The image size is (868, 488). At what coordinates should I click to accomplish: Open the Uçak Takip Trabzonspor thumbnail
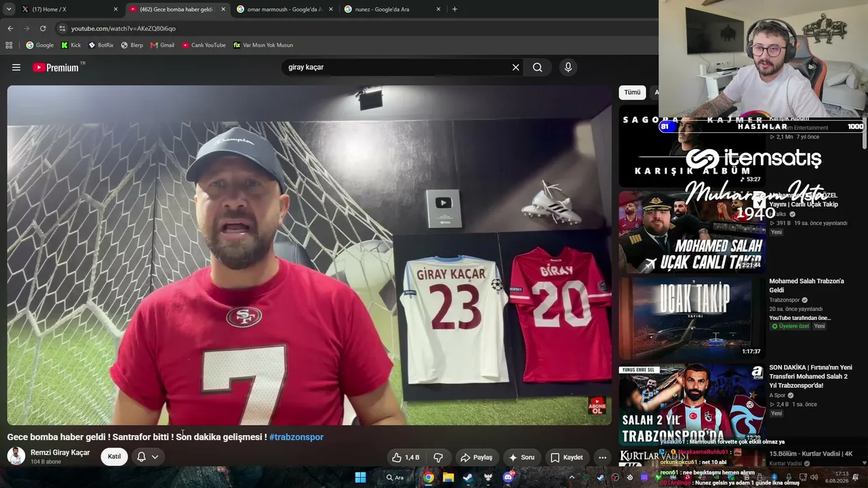pyautogui.click(x=691, y=318)
